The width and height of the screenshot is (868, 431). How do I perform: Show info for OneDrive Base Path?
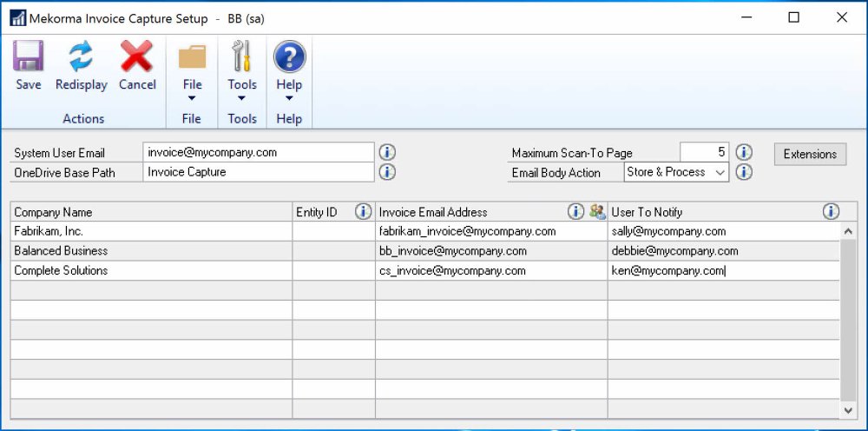pyautogui.click(x=387, y=172)
